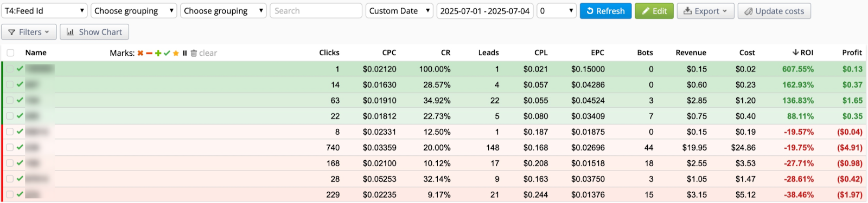Open the second Choose grouping dropdown
Viewport: 868px width, 203px height.
133,11
